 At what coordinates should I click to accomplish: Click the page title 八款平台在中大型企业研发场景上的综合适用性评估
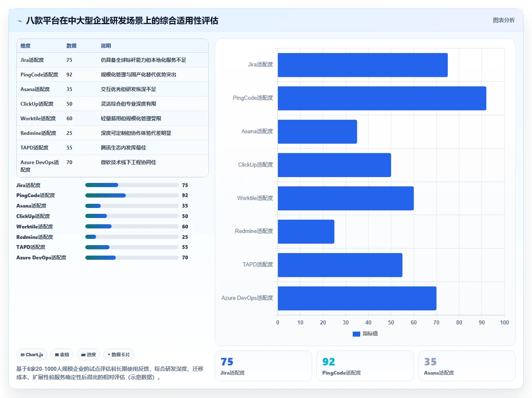[x=122, y=21]
